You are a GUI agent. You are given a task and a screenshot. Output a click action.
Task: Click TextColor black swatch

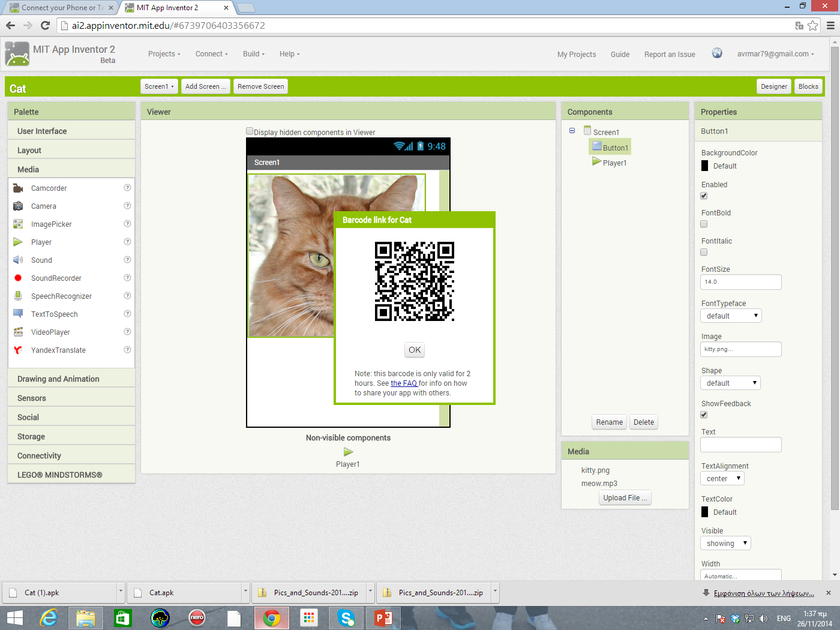[705, 512]
